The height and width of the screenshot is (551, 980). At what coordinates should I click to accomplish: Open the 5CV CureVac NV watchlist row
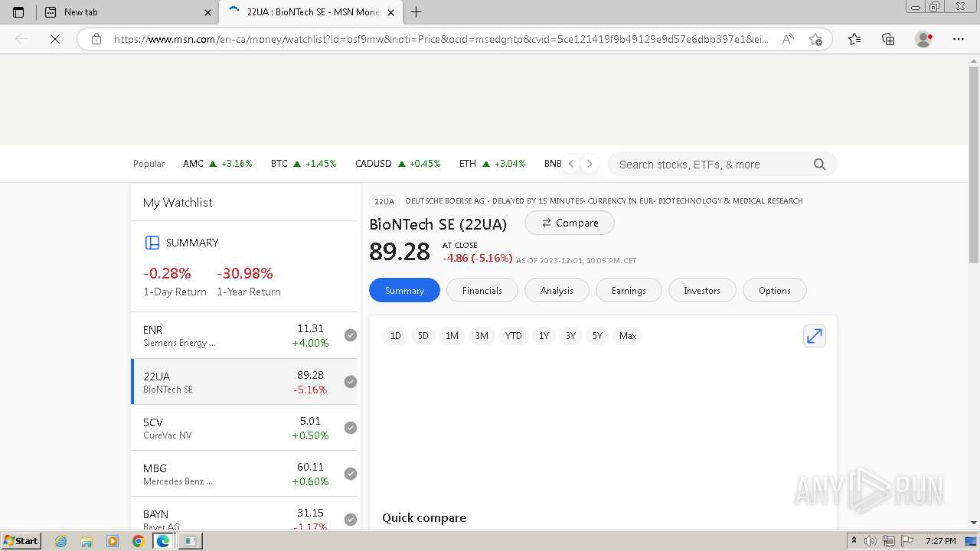click(x=244, y=428)
